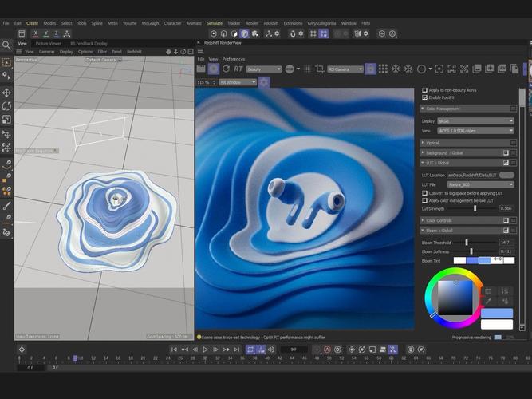This screenshot has width=532, height=399.
Task: Open the Fit Window zoom dropdown
Action: click(x=238, y=82)
